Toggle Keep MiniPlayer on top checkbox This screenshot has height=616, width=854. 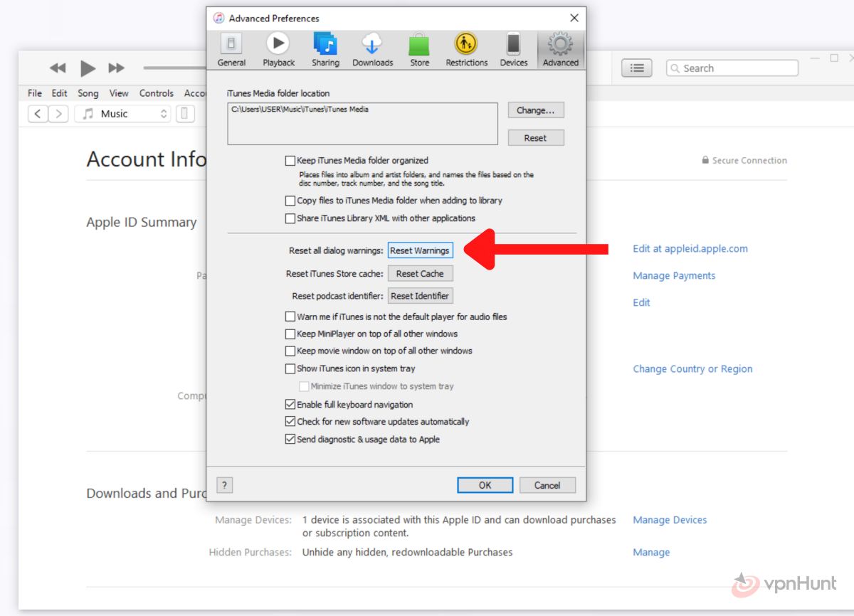pyautogui.click(x=290, y=334)
